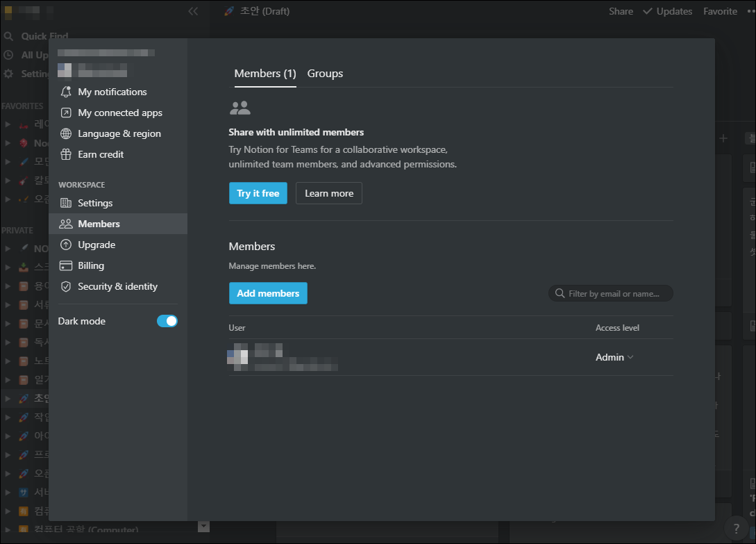Click the rocket icon beside 초안 (Draft)
The width and height of the screenshot is (756, 544).
pos(229,11)
